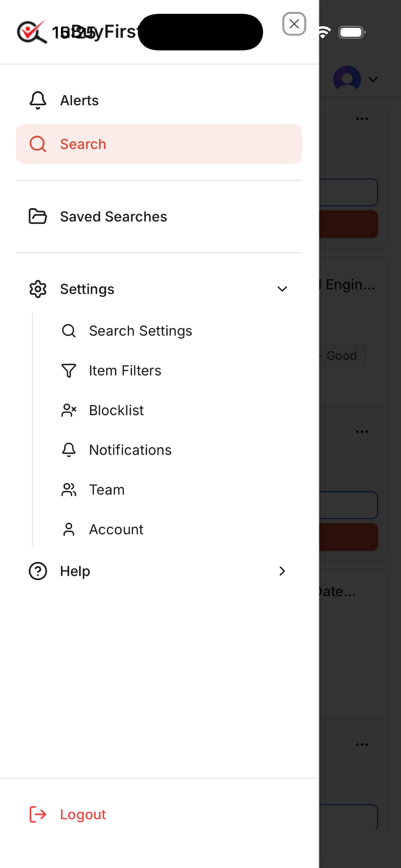
Task: Collapse the Settings section chevron
Action: coord(282,289)
